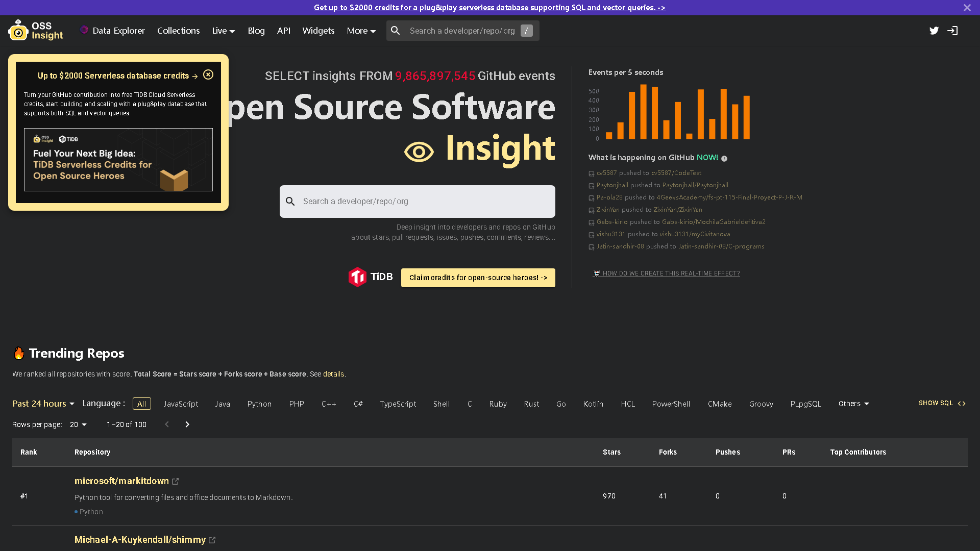Open the Others languages dropdown
Image resolution: width=980 pixels, height=551 pixels.
(x=853, y=404)
